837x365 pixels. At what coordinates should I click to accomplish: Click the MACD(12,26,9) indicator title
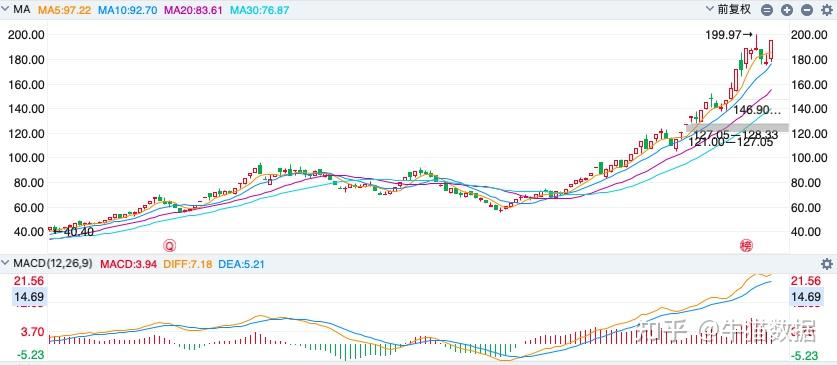tap(52, 264)
